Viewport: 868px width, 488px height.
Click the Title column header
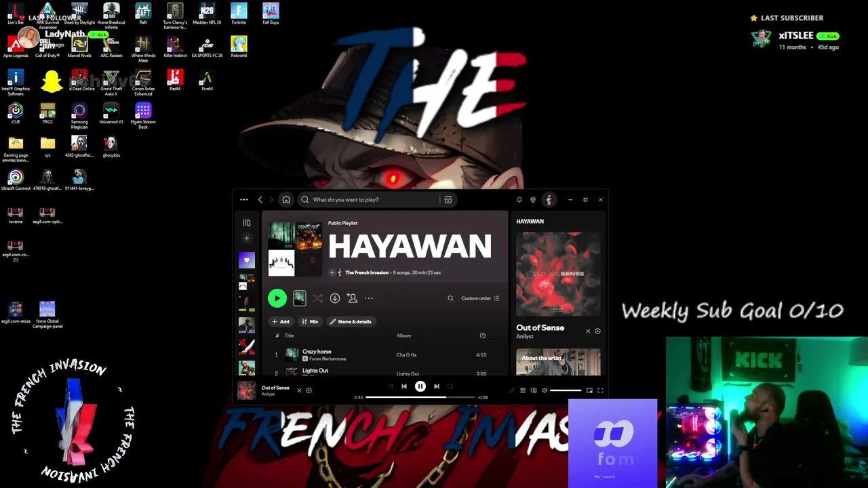pyautogui.click(x=290, y=335)
